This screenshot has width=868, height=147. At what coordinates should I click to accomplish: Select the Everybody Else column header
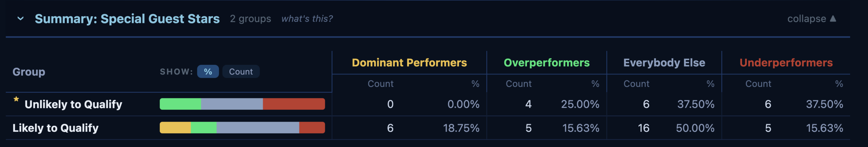[x=664, y=63]
